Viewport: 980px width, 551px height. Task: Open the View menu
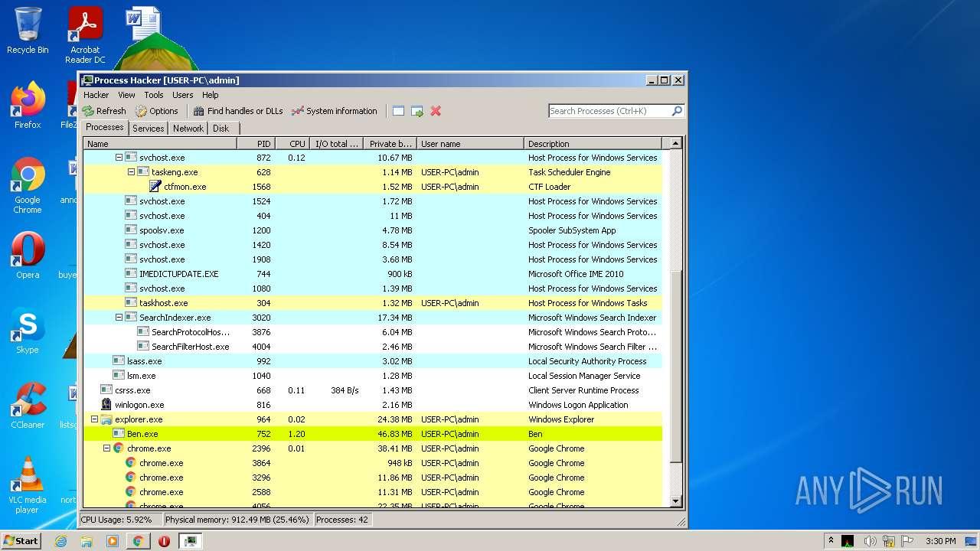(126, 95)
